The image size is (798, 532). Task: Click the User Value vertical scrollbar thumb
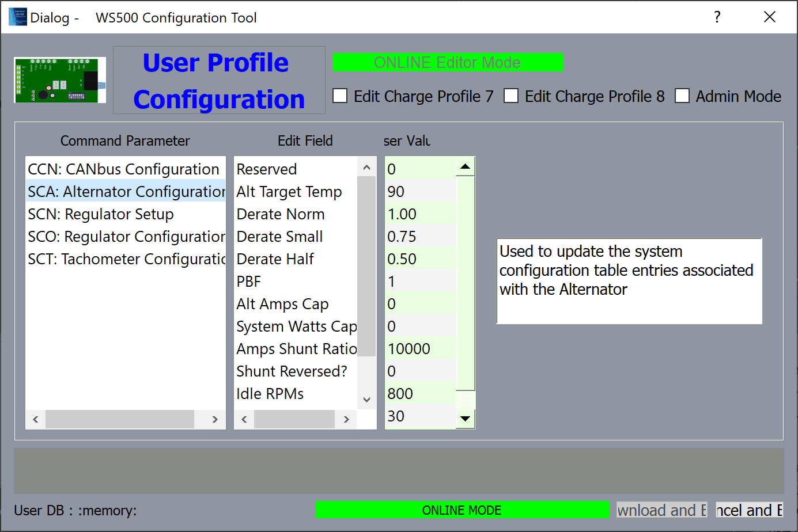(466, 283)
